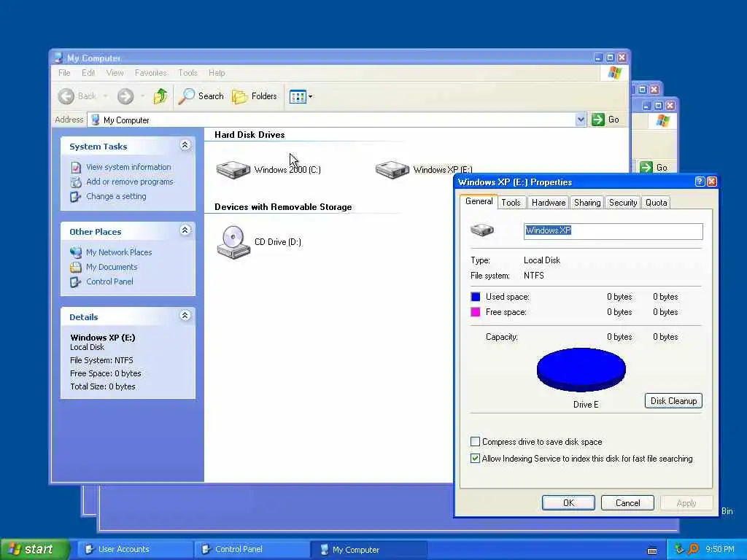Click the magnifier system tray icon
747x560 pixels.
pyautogui.click(x=694, y=549)
